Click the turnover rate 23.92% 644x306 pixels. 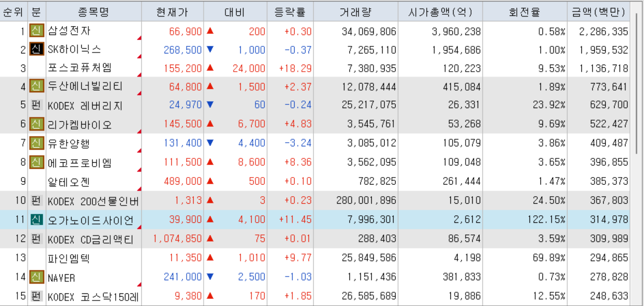pyautogui.click(x=548, y=105)
